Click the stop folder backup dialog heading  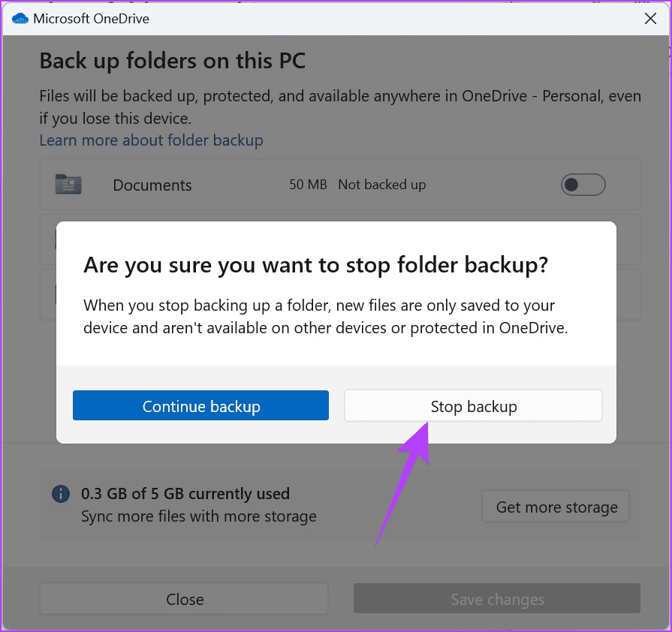[x=315, y=264]
